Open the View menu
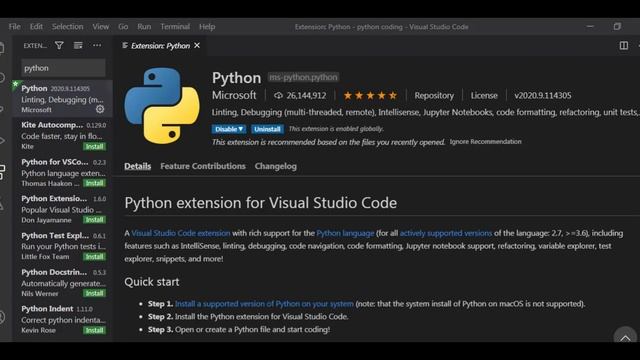The height and width of the screenshot is (360, 640). (100, 27)
